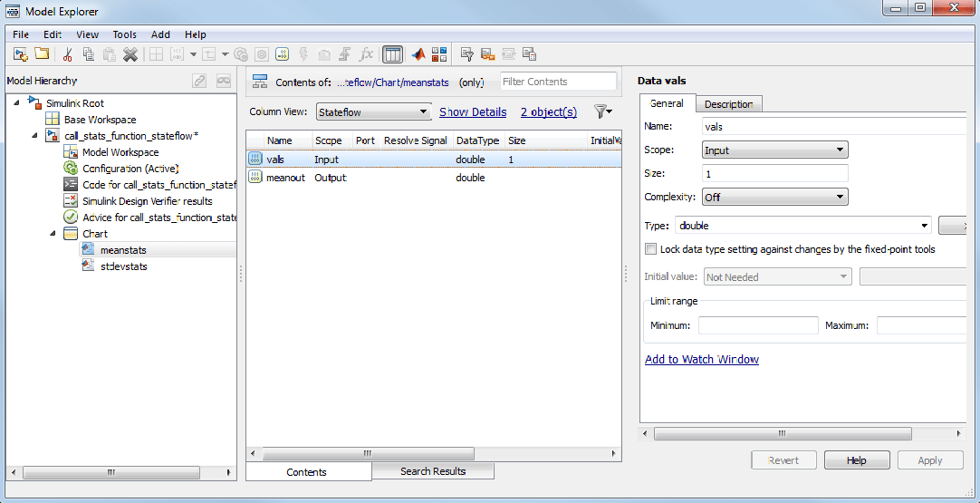The height and width of the screenshot is (503, 980).
Task: Click the 2 object(s) link
Action: 549,112
